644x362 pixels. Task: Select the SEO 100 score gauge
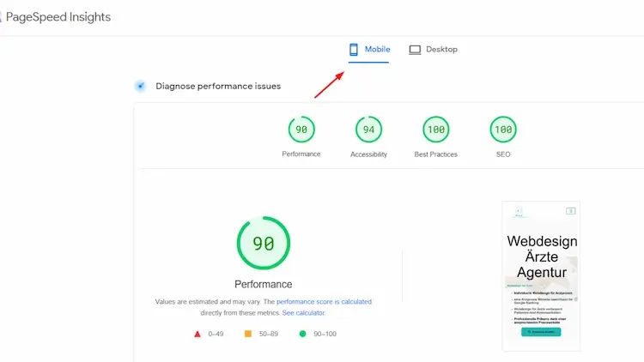tap(503, 130)
